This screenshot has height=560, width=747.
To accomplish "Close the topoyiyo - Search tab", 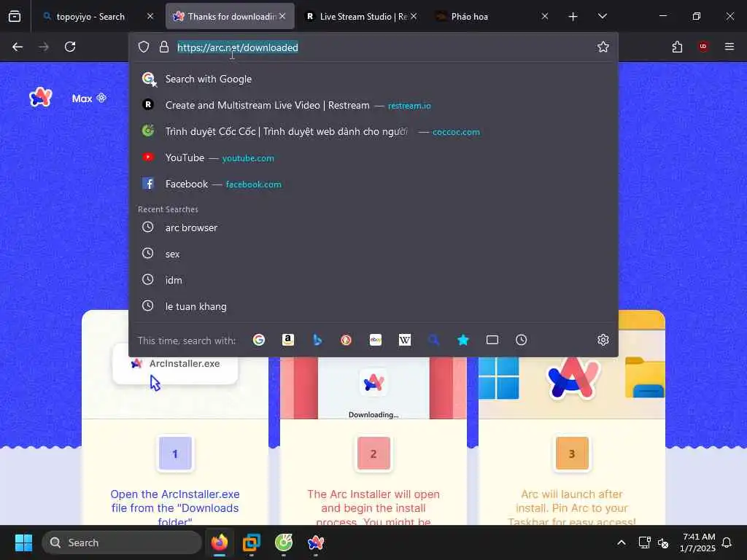I will [x=150, y=16].
